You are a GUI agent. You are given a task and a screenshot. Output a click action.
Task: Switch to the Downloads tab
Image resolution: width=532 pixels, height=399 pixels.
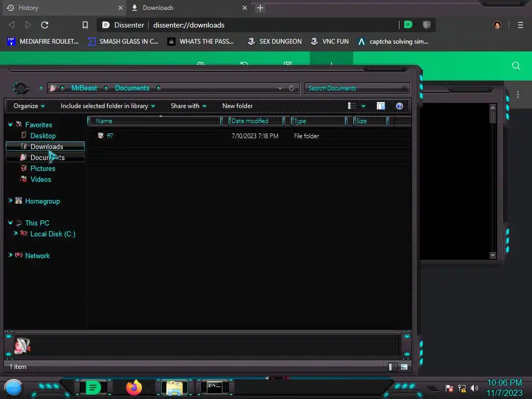click(189, 8)
